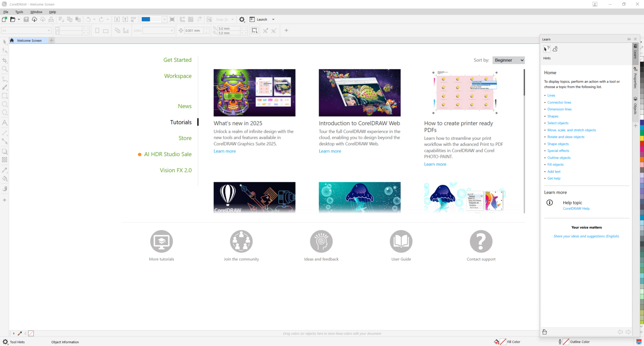Open the Sort by Beginner dropdown

point(508,60)
